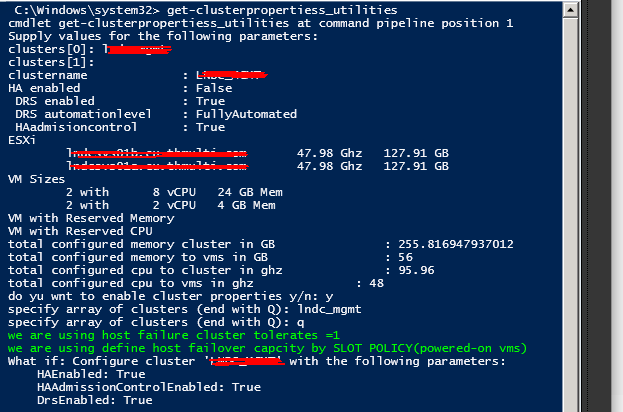
Task: Click the 'lndc_mgmt' cluster array entry
Action: (x=329, y=309)
